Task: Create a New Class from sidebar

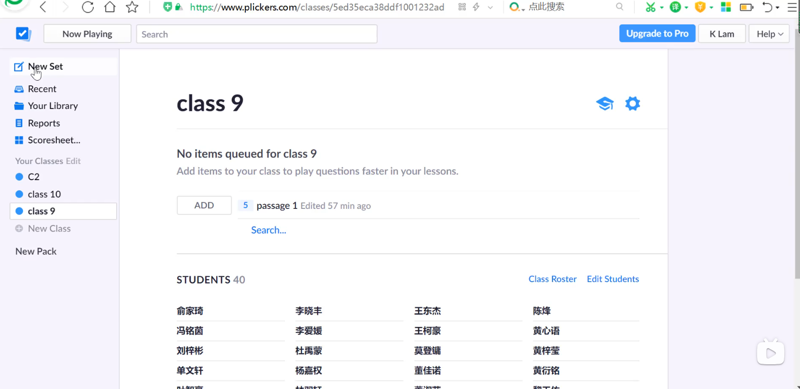Action: pyautogui.click(x=49, y=228)
